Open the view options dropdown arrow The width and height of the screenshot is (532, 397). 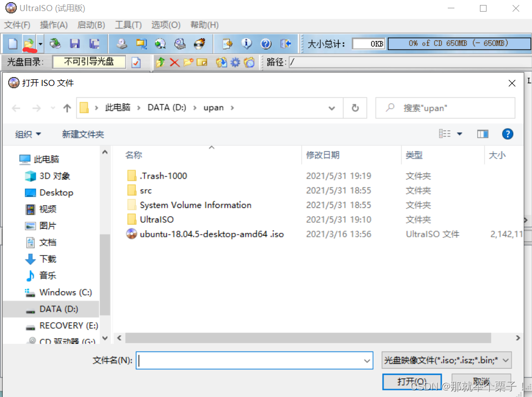[x=459, y=134]
